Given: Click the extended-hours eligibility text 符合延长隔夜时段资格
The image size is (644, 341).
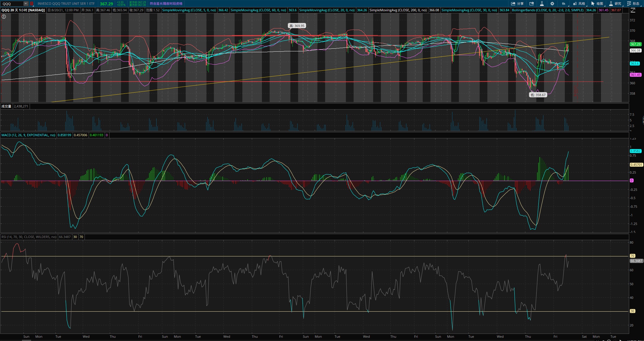Looking at the screenshot, I should [166, 4].
